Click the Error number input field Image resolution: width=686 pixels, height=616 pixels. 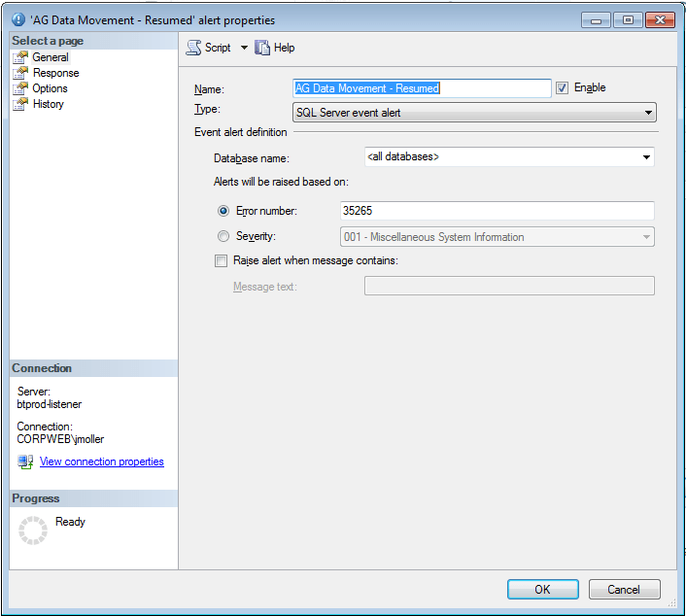coord(496,211)
